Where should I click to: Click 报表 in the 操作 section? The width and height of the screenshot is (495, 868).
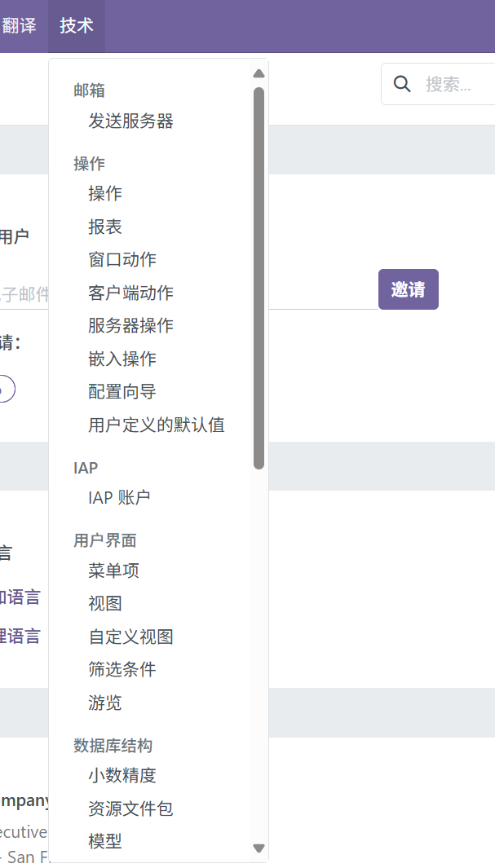click(x=105, y=227)
